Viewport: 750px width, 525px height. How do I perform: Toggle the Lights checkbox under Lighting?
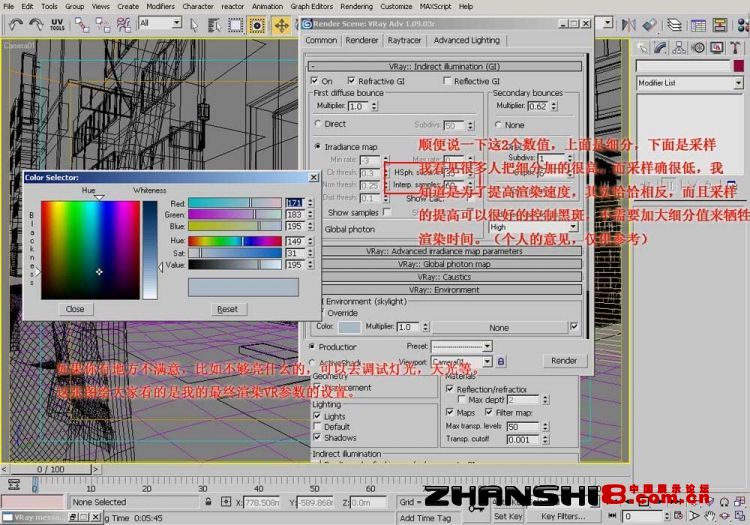tap(317, 416)
